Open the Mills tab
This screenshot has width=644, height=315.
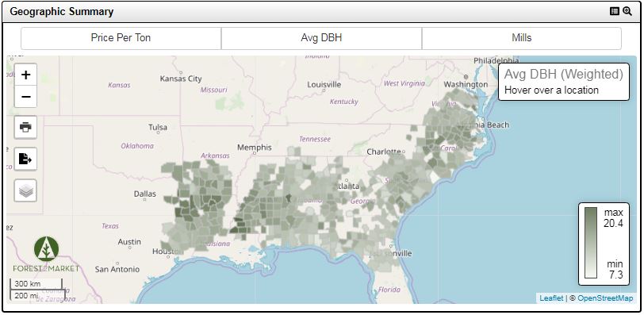pyautogui.click(x=522, y=38)
